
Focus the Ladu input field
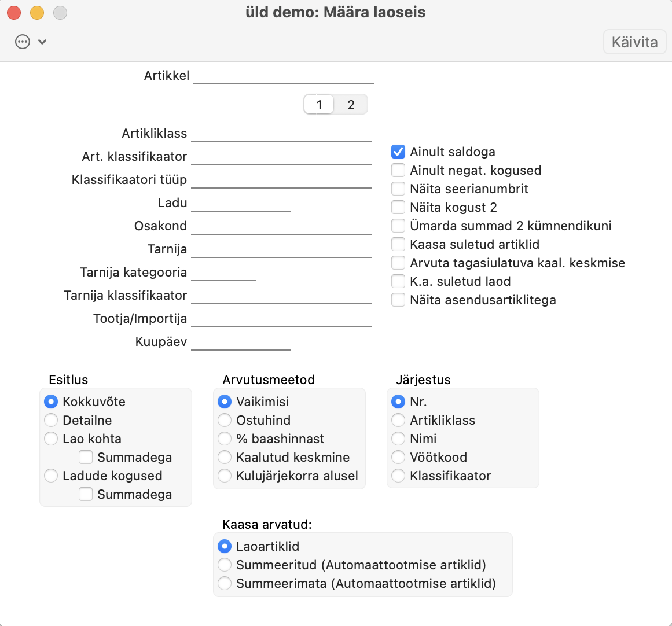coord(240,203)
